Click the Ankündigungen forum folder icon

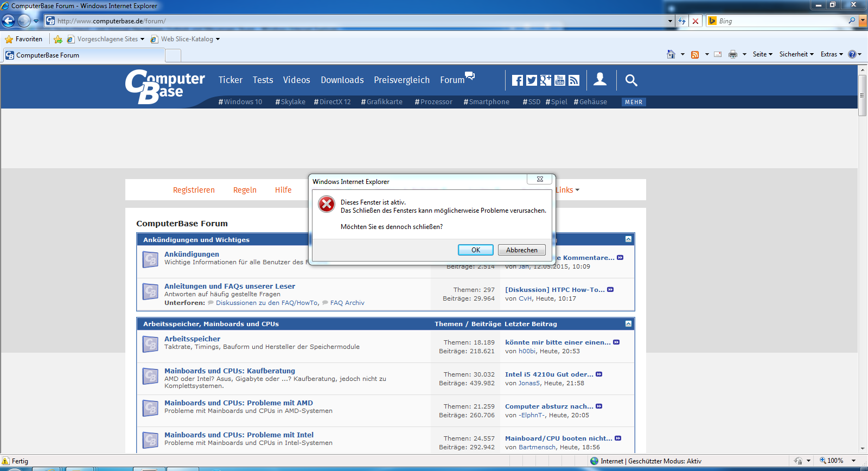(150, 259)
